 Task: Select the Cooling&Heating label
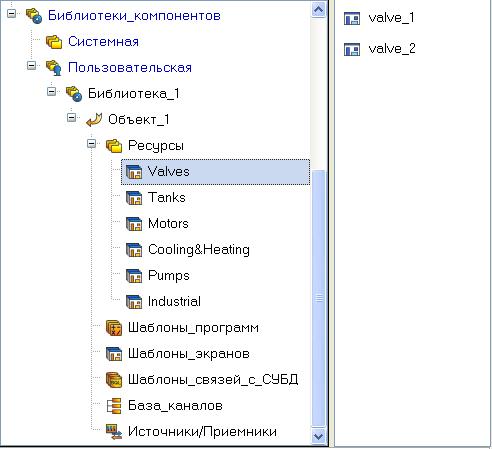tap(199, 250)
